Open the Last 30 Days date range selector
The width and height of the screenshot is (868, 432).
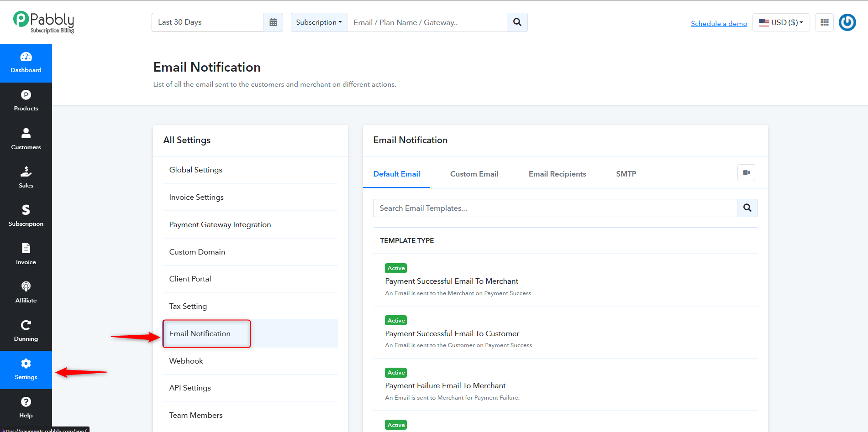208,22
